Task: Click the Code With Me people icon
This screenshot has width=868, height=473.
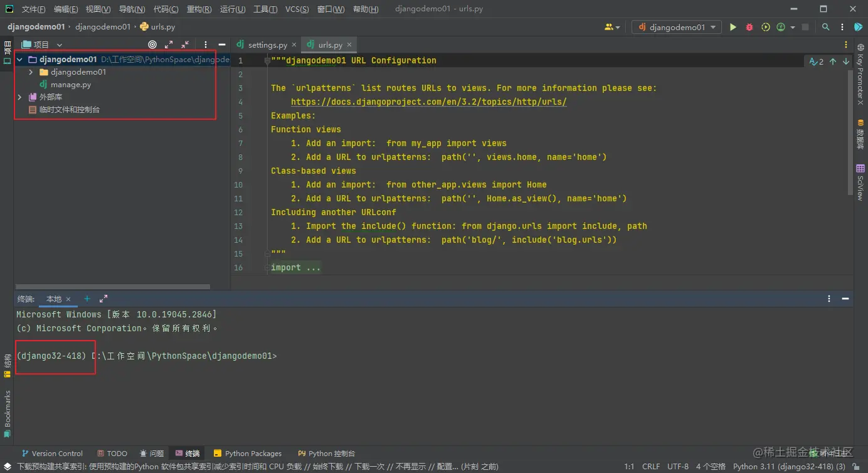Action: pyautogui.click(x=609, y=27)
